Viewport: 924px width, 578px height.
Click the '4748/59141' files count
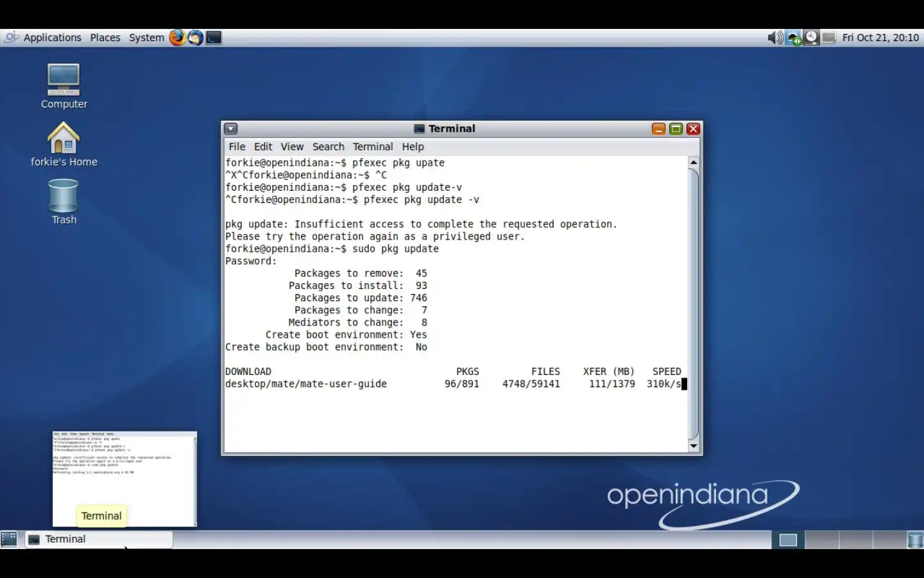click(531, 384)
